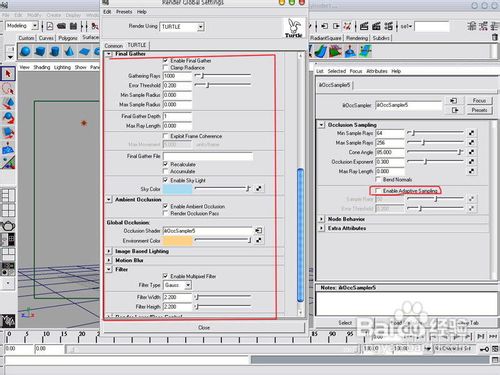
Task: Toggle Enable Multipixel Filter checkbox
Action: pyautogui.click(x=165, y=276)
